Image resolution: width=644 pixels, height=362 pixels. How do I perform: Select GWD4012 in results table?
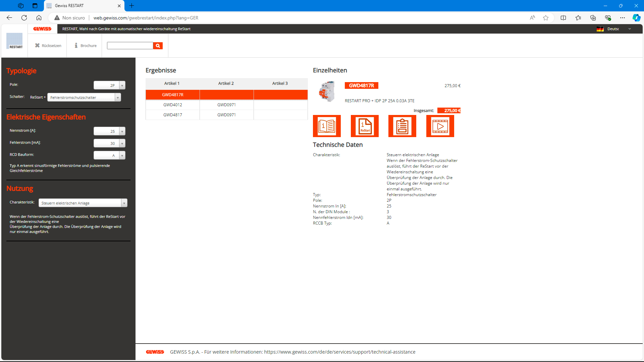173,105
